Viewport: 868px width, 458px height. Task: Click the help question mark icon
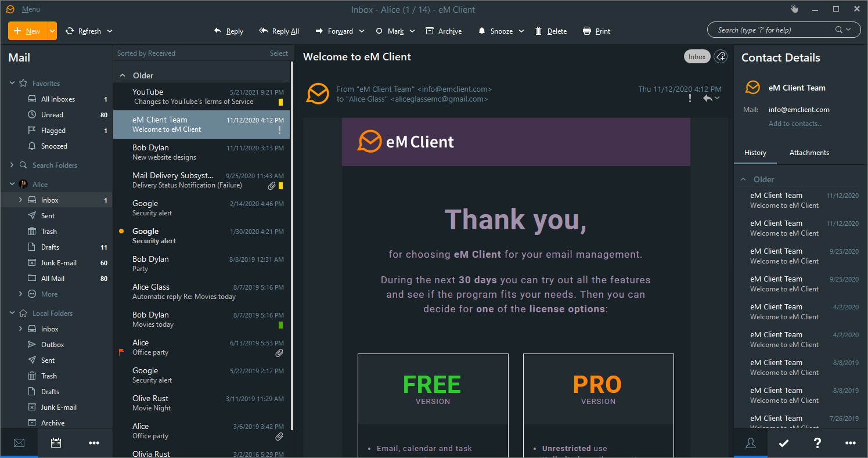(x=817, y=443)
